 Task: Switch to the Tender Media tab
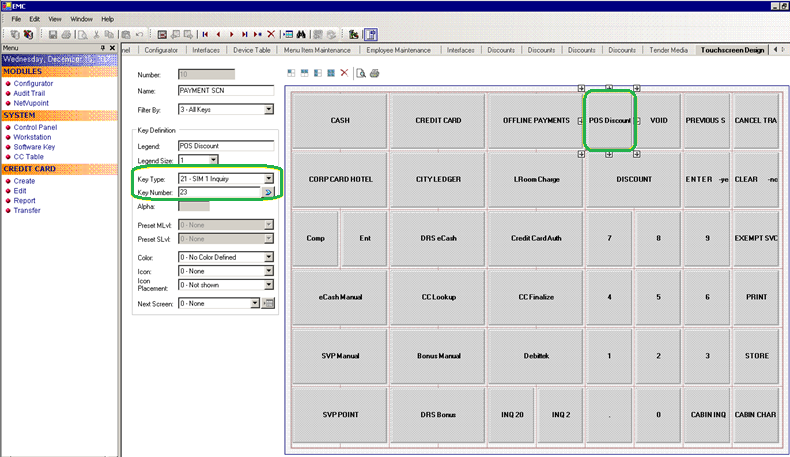[668, 50]
